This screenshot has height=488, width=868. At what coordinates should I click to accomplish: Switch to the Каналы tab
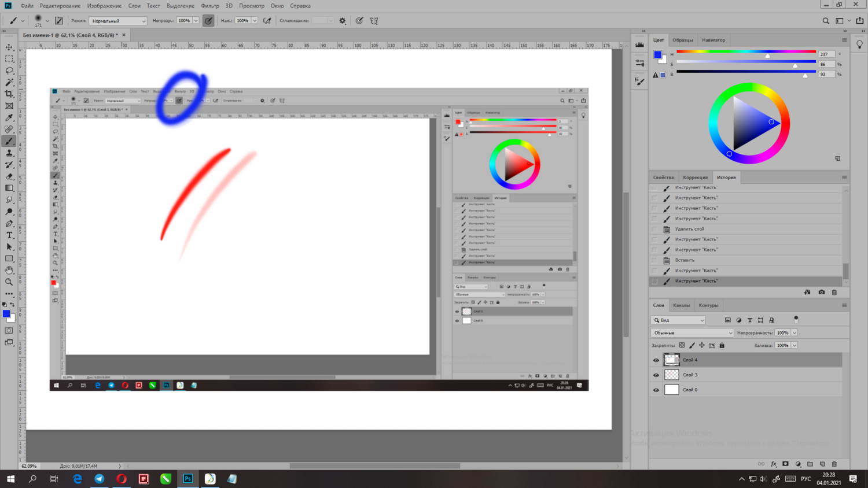682,305
